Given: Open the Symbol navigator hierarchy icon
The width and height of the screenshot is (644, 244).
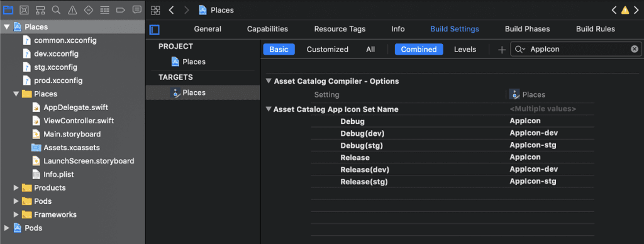Looking at the screenshot, I should (x=40, y=10).
